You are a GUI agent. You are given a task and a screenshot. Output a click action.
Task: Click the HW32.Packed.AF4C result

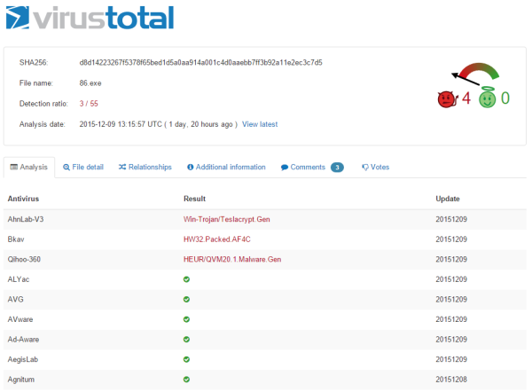click(x=217, y=239)
